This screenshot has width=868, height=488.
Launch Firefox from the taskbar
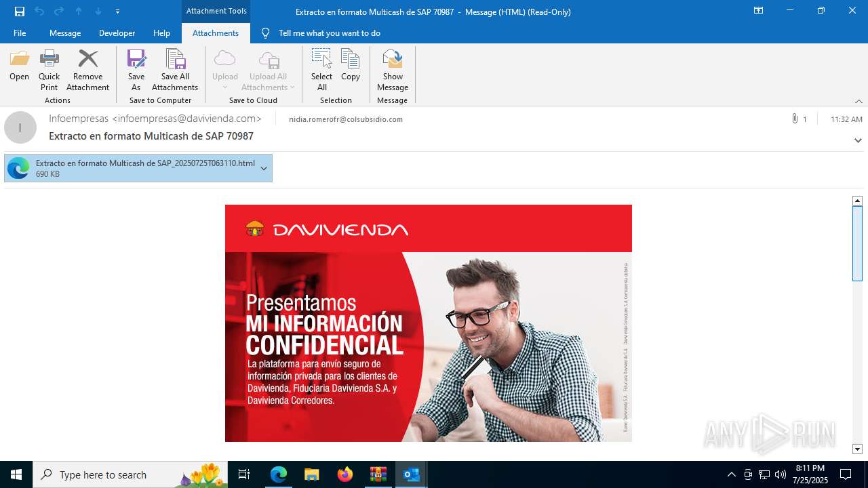click(x=344, y=474)
